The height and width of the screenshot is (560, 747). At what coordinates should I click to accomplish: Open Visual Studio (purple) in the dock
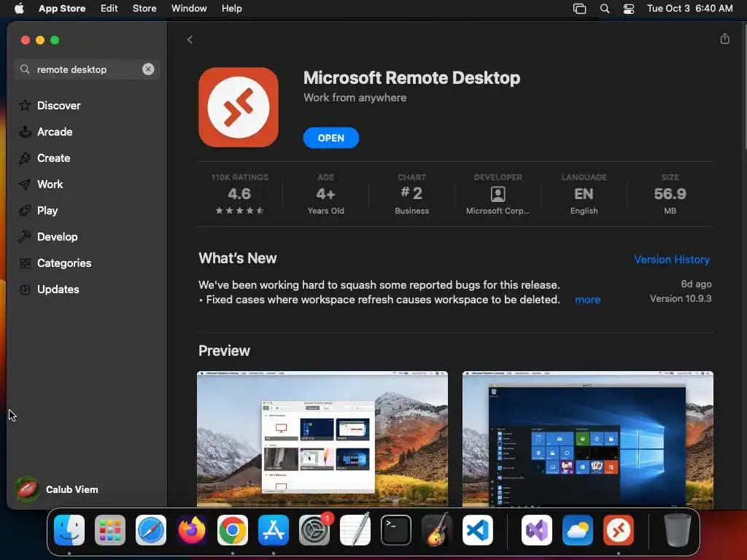[537, 530]
